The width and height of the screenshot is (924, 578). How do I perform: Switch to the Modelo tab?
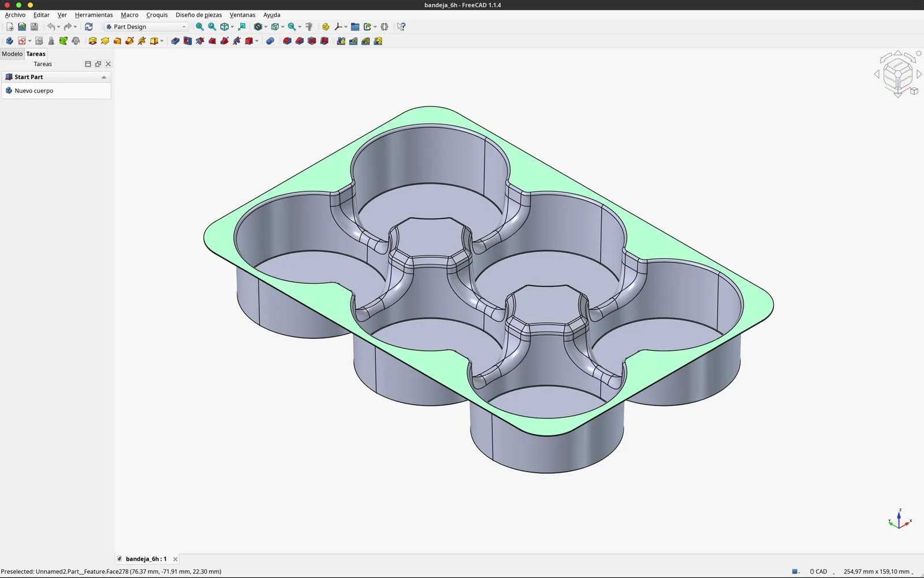[12, 54]
